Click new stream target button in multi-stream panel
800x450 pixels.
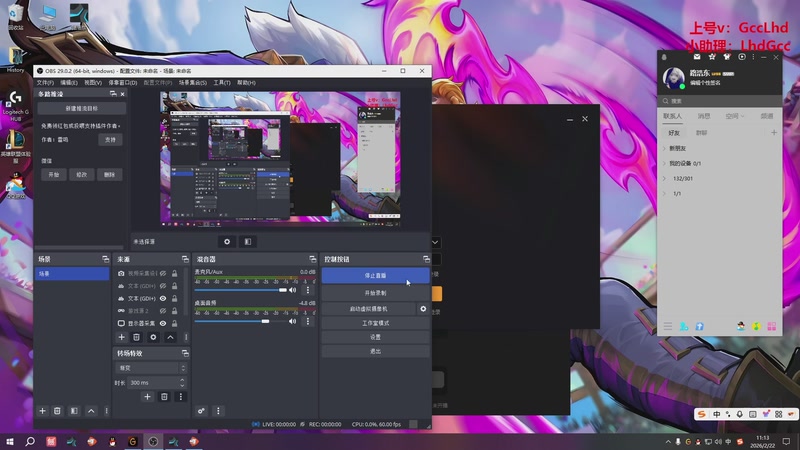tap(82, 109)
